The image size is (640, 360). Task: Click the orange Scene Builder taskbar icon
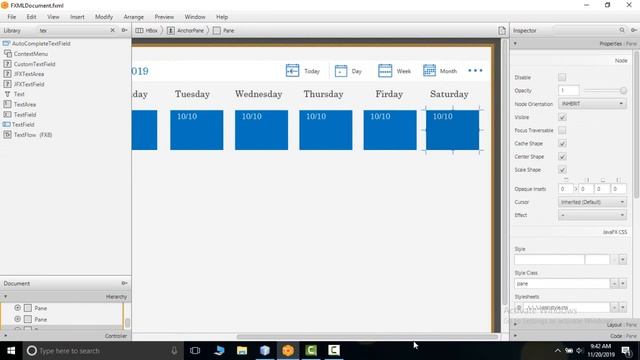[288, 351]
